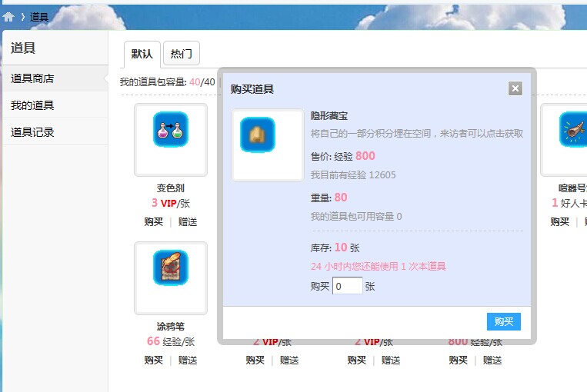
Task: Click the 道具 sidebar heading
Action: pos(23,48)
